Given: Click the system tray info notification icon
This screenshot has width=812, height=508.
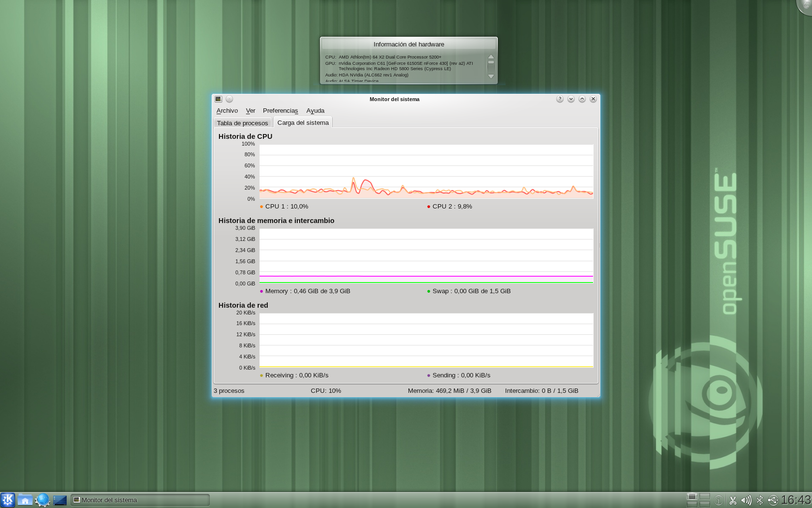Looking at the screenshot, I should pos(719,500).
